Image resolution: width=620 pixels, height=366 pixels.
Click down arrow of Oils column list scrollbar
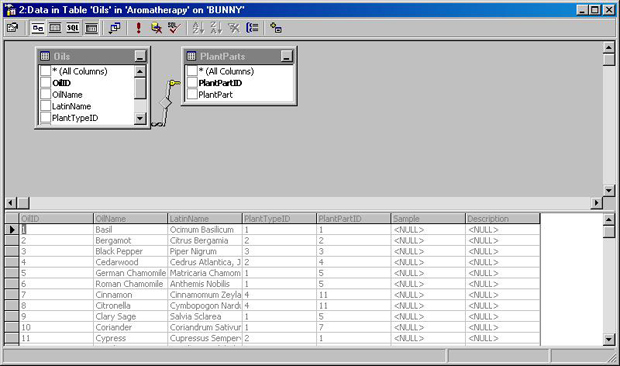(x=140, y=118)
